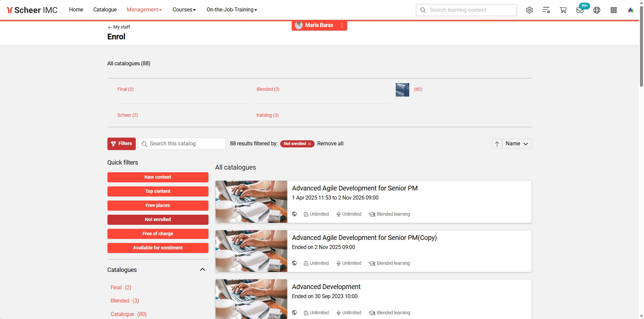Open the Management dropdown menu

point(144,10)
